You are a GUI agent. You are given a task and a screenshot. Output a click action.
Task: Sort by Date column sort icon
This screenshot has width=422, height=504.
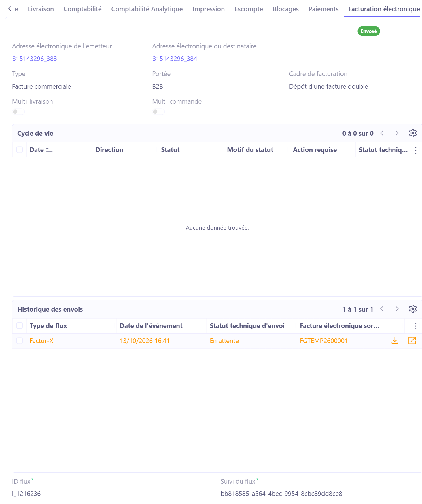click(x=49, y=150)
